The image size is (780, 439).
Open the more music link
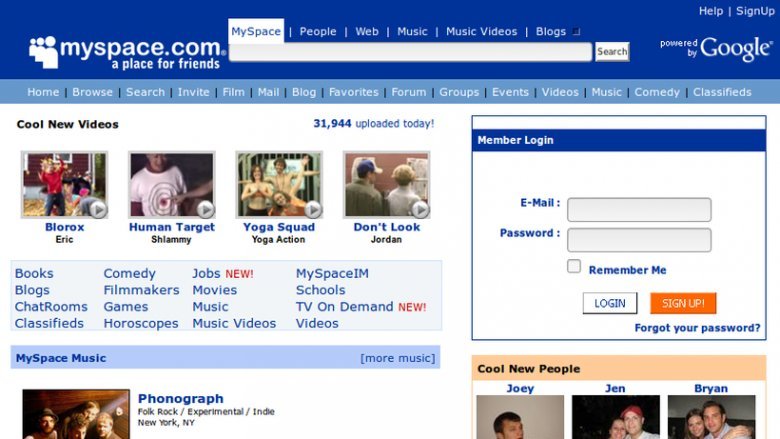click(397, 358)
